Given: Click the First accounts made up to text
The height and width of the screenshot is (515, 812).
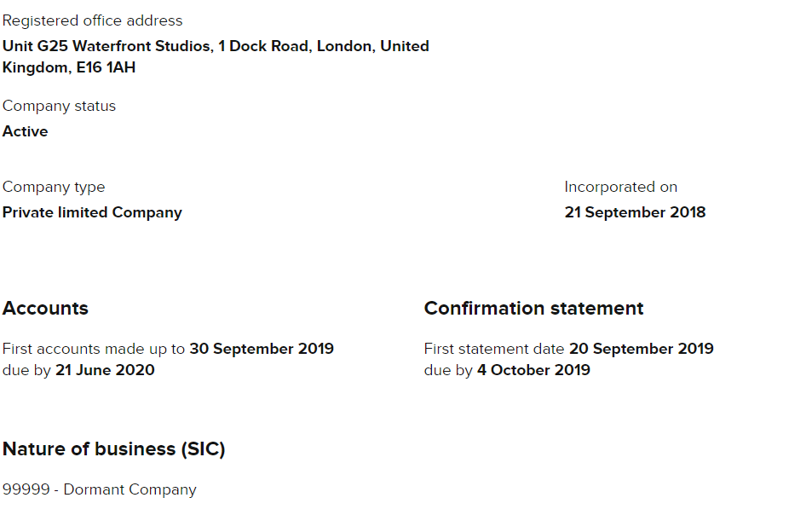Looking at the screenshot, I should tap(93, 349).
